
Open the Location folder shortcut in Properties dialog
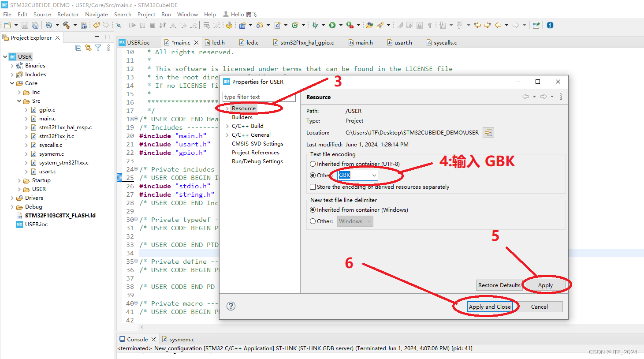pos(488,132)
